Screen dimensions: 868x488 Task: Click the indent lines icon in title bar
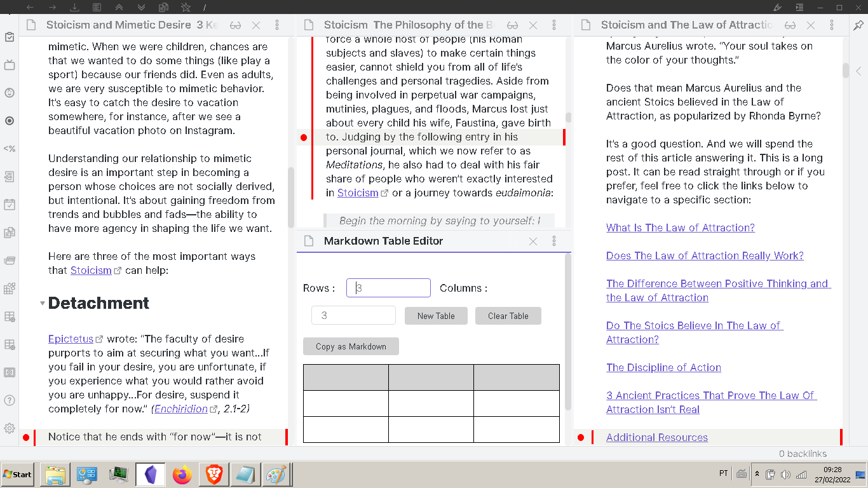click(x=800, y=7)
